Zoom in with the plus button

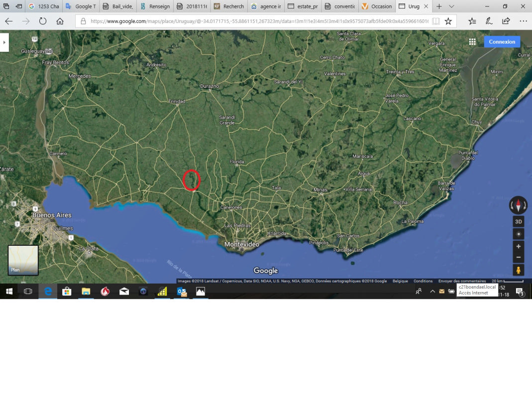coord(518,246)
